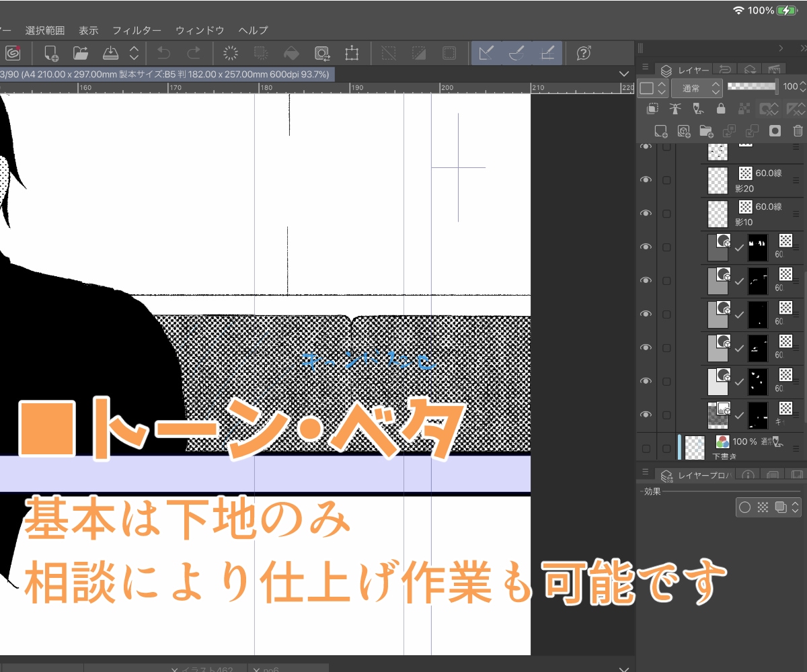Image resolution: width=807 pixels, height=672 pixels.
Task: Click Transfer to Lower Layer icon
Action: pos(729,131)
